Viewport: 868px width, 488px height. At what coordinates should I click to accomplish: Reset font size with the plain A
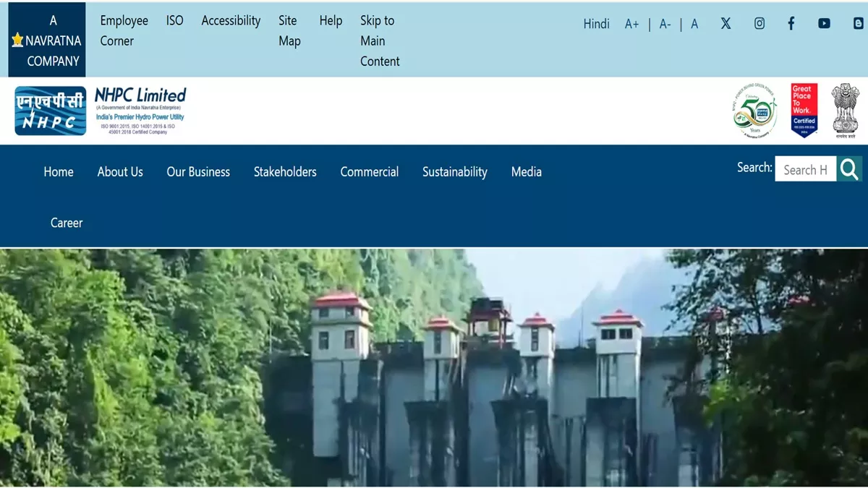click(694, 24)
